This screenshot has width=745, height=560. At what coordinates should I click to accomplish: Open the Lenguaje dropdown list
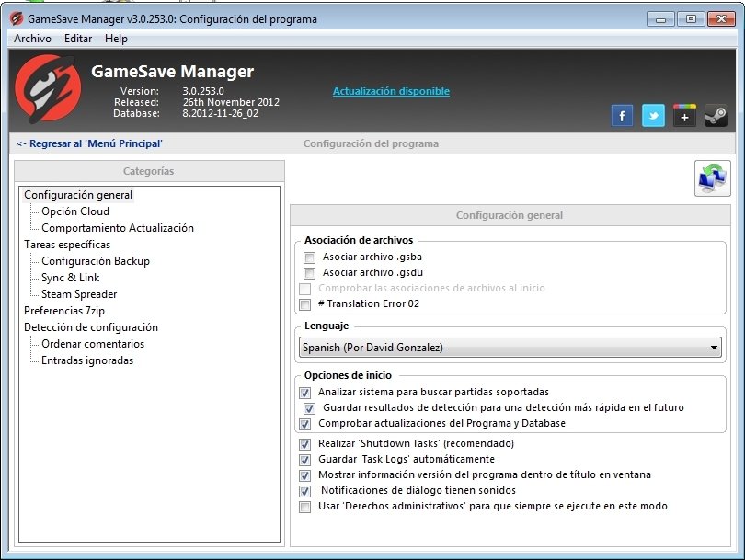coord(510,348)
